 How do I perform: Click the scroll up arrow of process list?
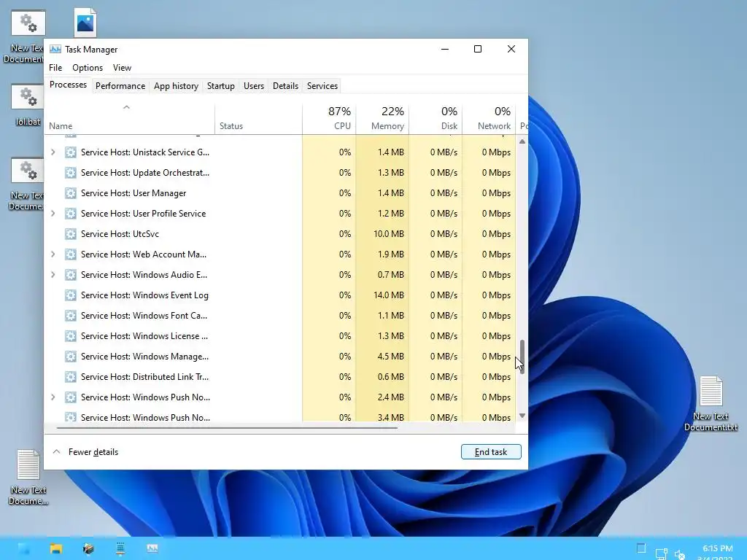point(522,141)
